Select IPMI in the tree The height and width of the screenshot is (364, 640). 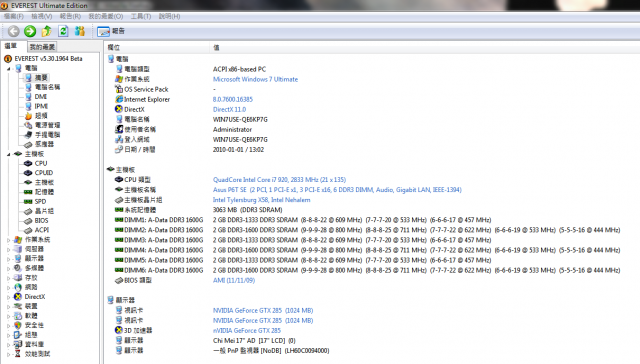[41, 106]
